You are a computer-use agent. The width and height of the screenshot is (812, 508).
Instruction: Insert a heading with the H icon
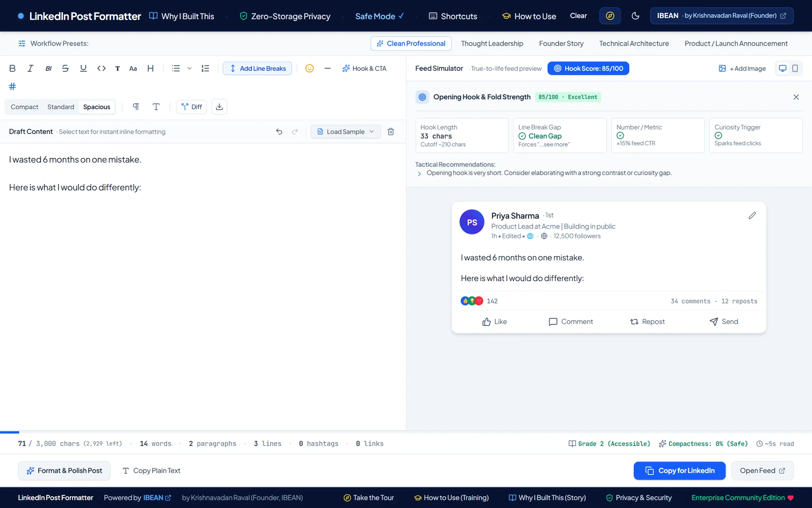pyautogui.click(x=151, y=69)
